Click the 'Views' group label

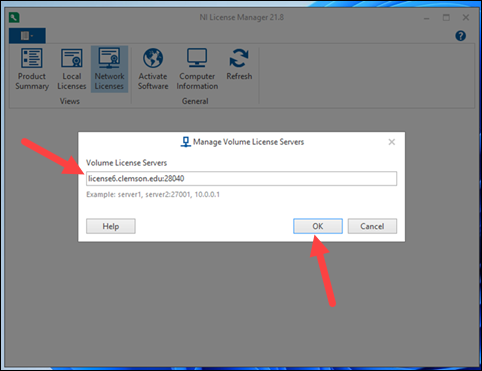tap(70, 101)
